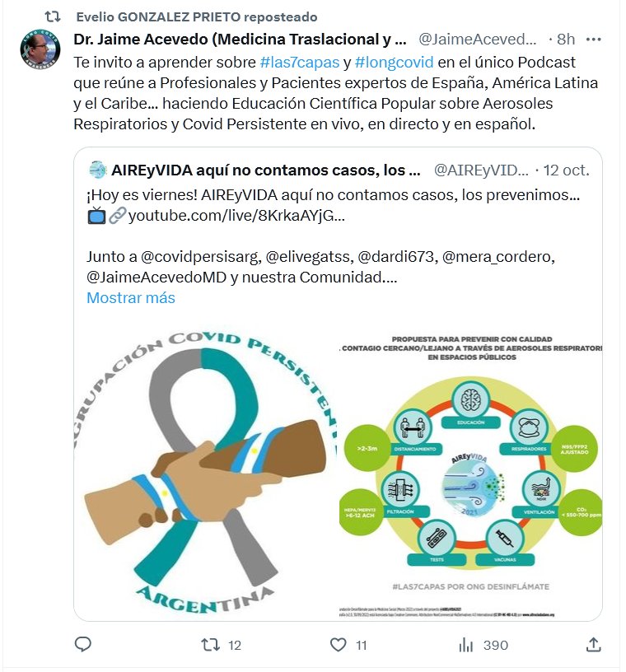
Task: Click the @JaimeAceved... handle
Action: coord(477,40)
